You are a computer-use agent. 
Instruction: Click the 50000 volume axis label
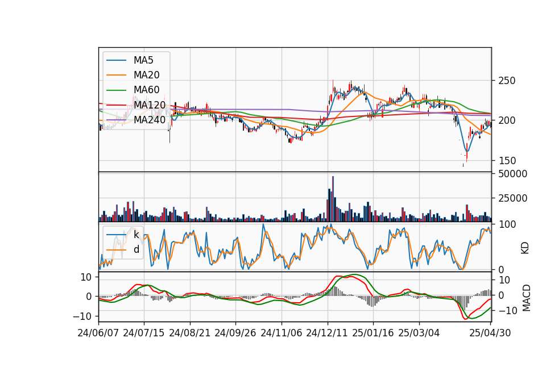[512, 174]
